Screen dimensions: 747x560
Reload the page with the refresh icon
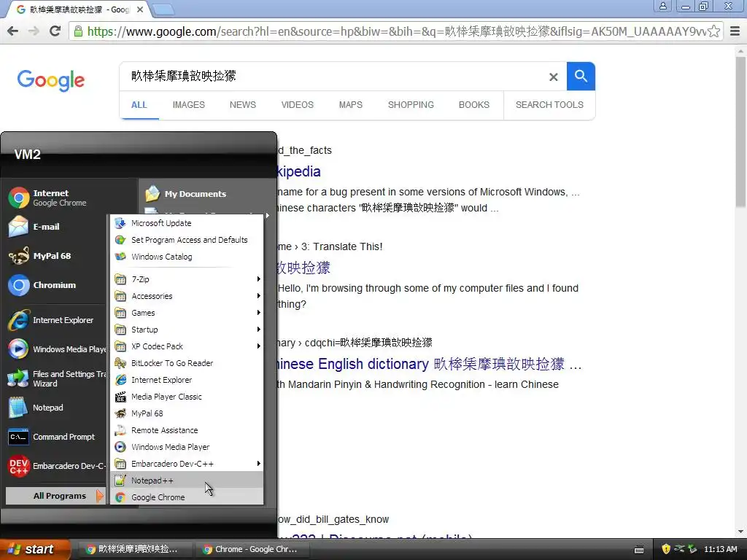pos(55,31)
